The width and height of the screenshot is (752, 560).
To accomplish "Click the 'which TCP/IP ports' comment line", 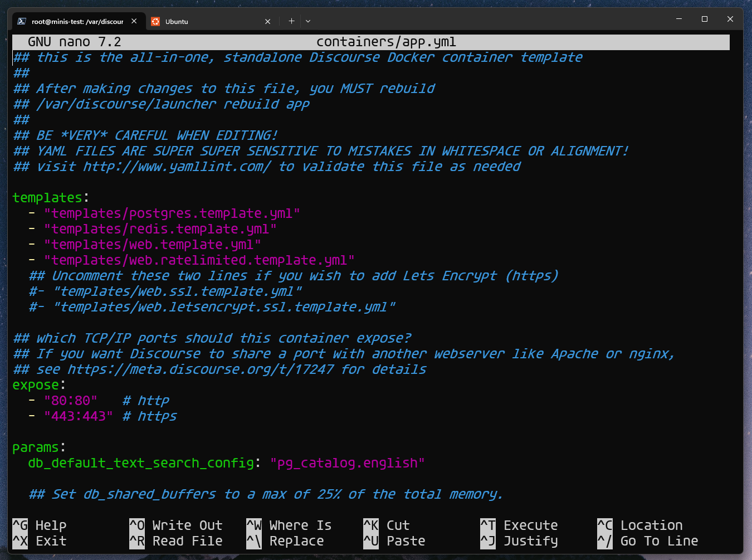I will click(x=212, y=338).
